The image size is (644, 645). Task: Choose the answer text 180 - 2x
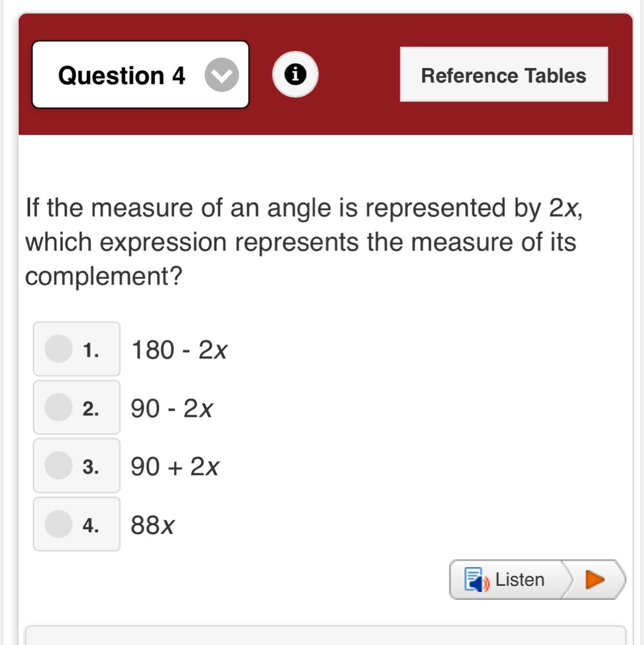pos(180,350)
